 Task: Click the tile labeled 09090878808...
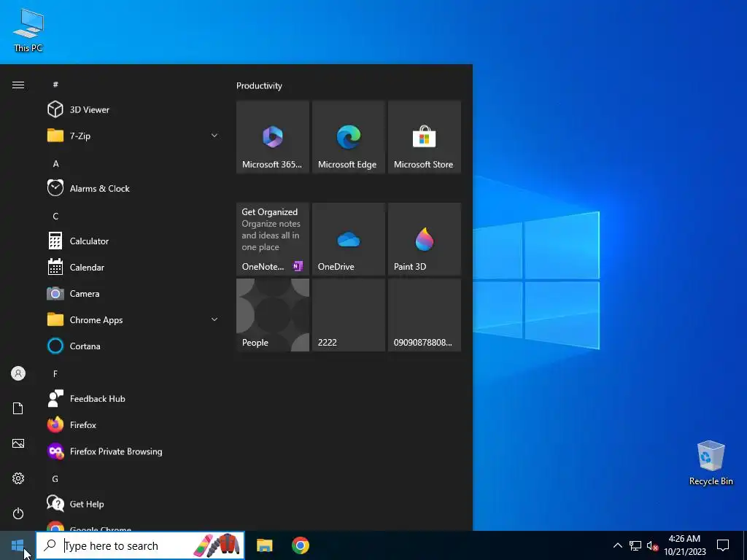tap(425, 315)
